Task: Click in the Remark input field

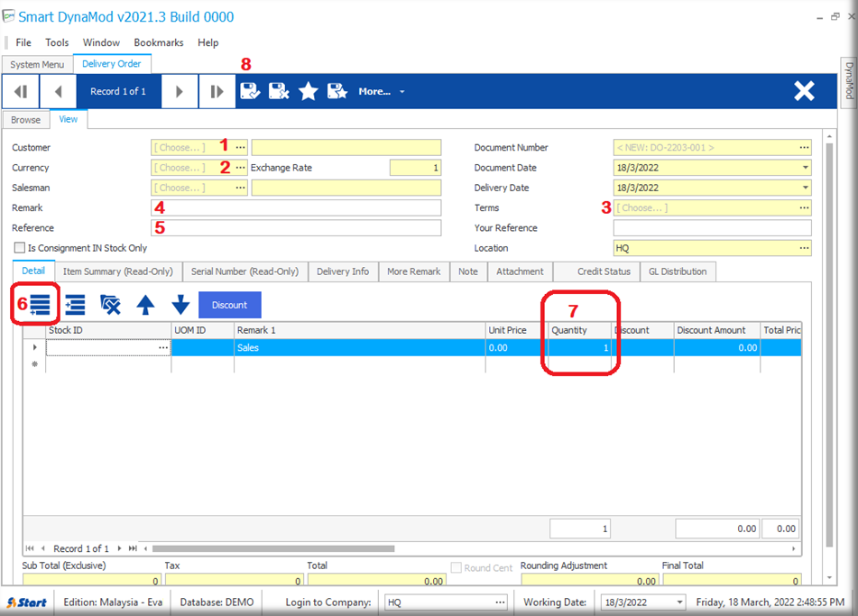Action: pos(296,208)
